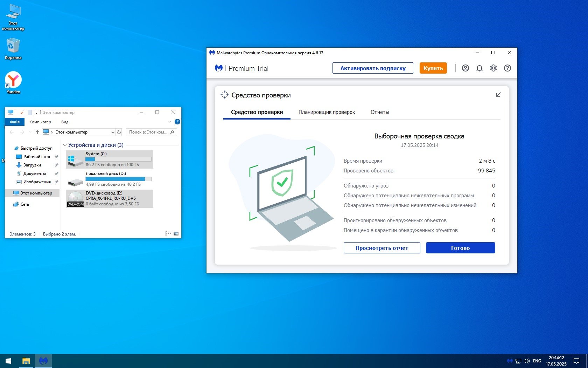Refresh the Explorer address bar location
Screen dimensions: 588x368
pyautogui.click(x=119, y=132)
